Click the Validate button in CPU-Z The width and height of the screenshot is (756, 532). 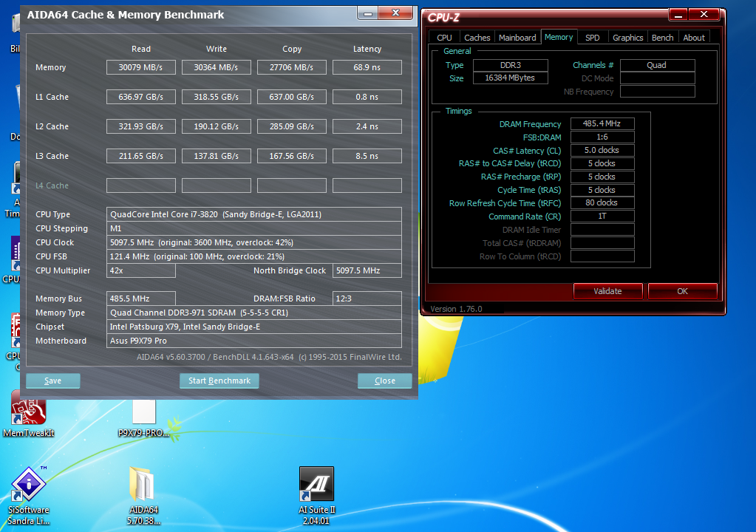pos(607,291)
